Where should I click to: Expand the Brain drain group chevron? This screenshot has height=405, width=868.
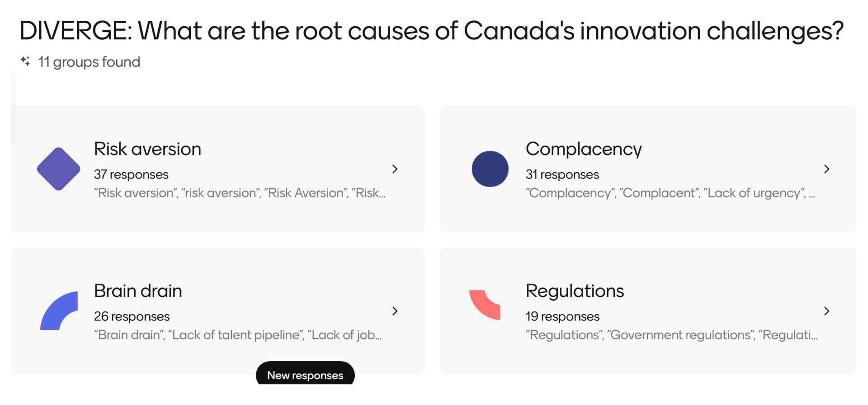point(395,311)
